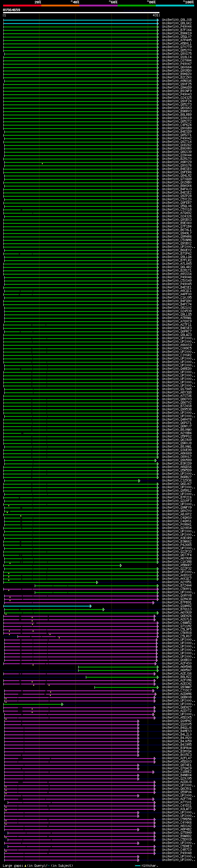This screenshot has height=868, width=197.
Task: Select the UniRef100_C5LRG7 label
Action: tap(177, 636)
